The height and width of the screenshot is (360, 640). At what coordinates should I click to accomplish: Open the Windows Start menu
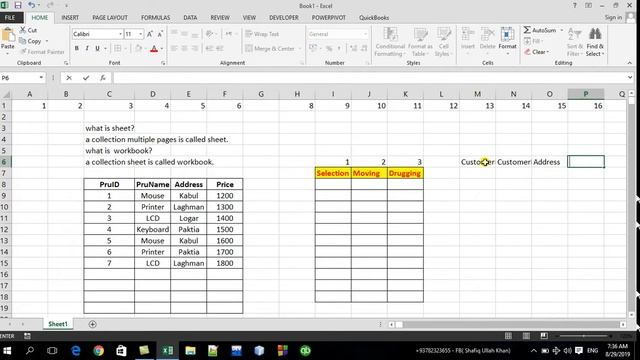click(x=7, y=351)
